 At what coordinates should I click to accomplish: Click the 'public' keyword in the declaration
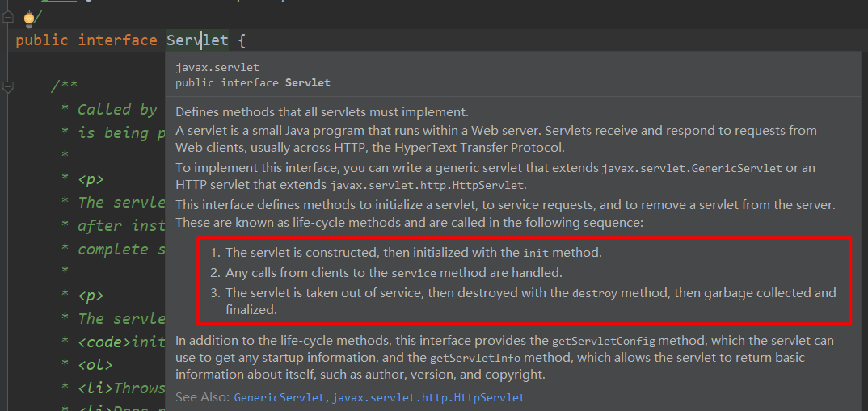tap(42, 40)
